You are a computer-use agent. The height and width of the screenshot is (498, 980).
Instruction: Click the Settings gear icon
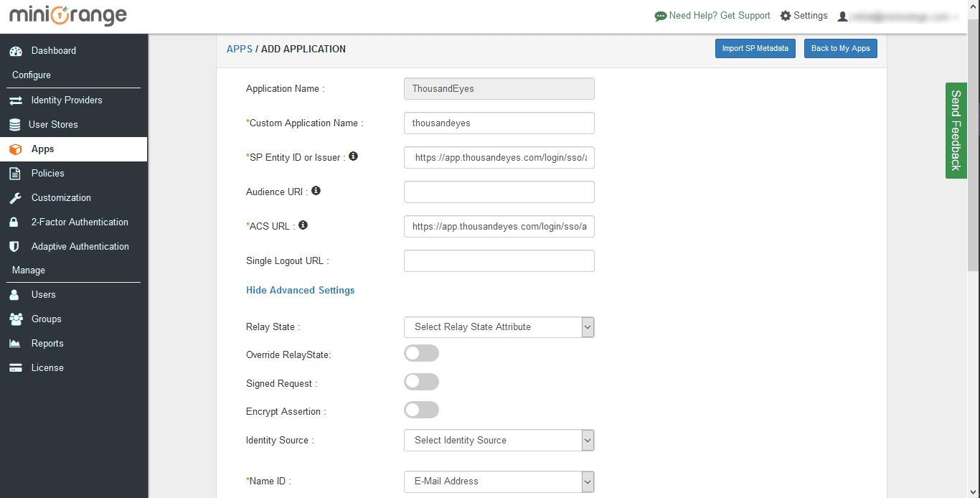point(786,16)
